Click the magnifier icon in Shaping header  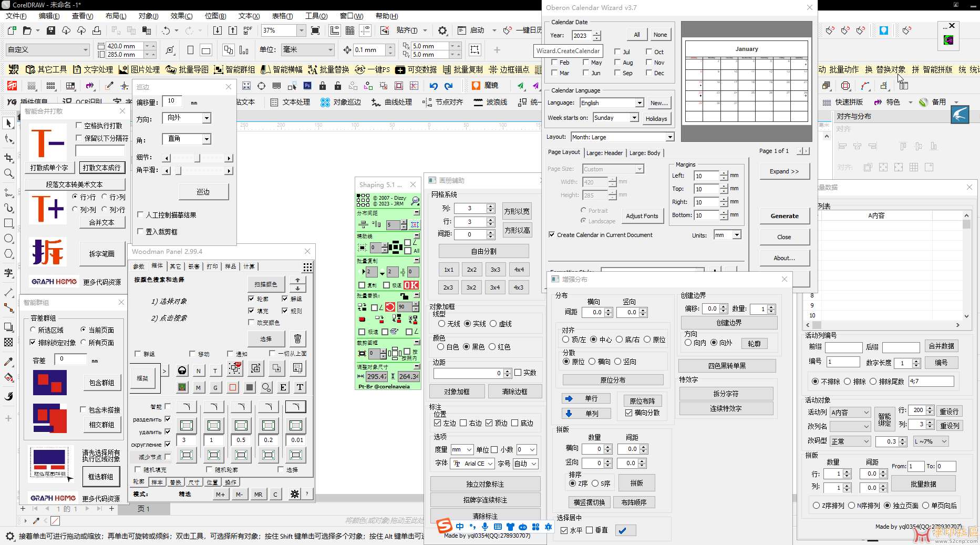coord(415,200)
